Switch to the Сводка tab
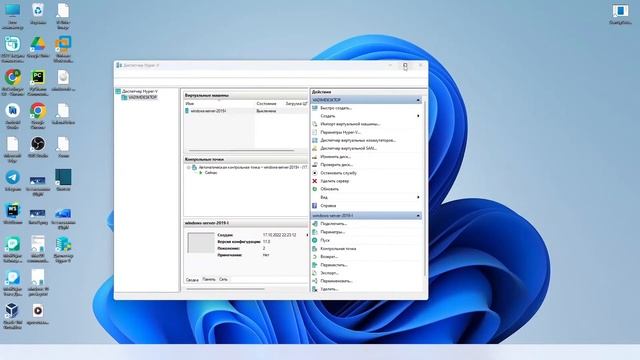The height and width of the screenshot is (360, 640). (x=192, y=280)
